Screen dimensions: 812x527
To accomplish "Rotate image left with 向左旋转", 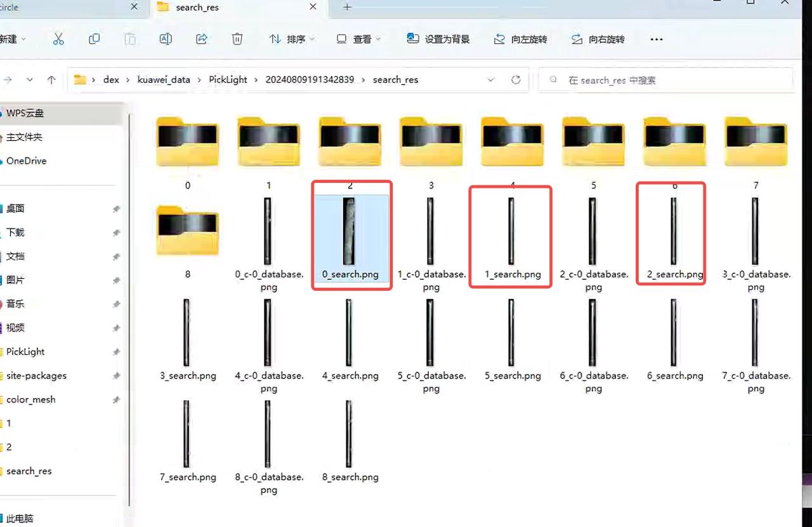I will pos(520,39).
